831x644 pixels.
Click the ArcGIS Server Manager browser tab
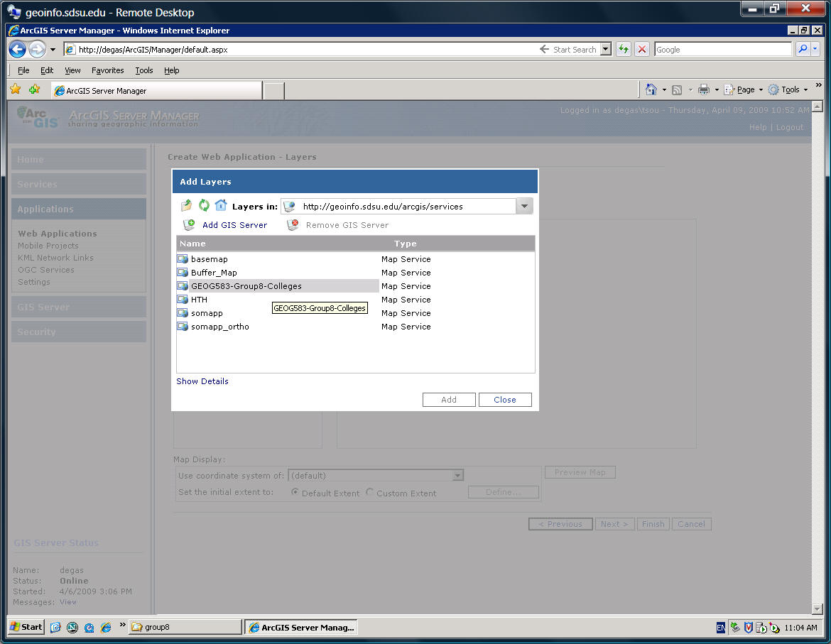pyautogui.click(x=157, y=91)
